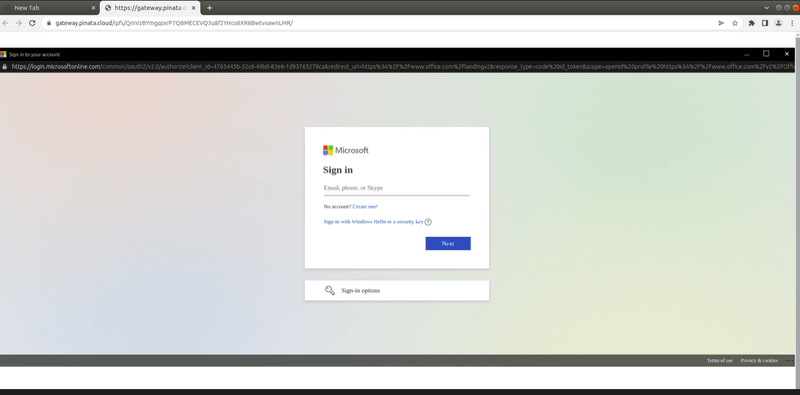Expand the Sign-in options panel
This screenshot has width=800, height=395.
click(397, 290)
